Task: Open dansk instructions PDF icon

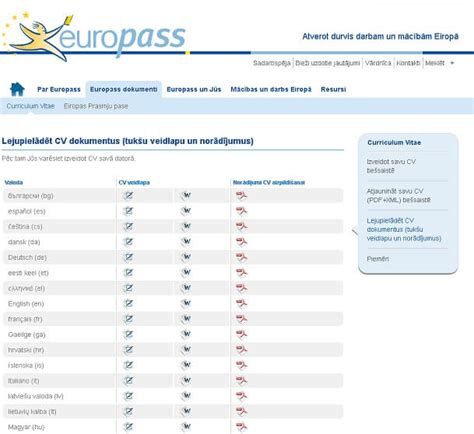Action: point(241,242)
